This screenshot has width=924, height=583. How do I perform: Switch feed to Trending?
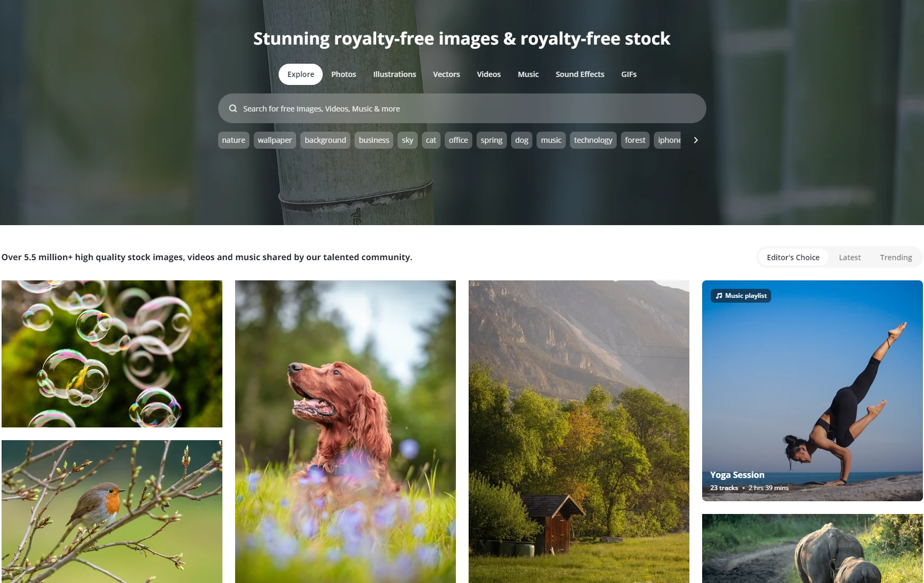coord(896,258)
